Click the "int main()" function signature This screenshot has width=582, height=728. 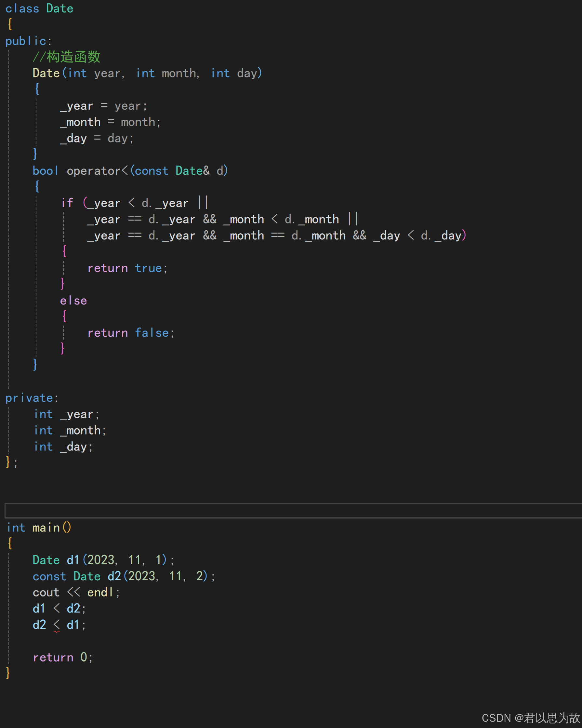click(x=38, y=527)
